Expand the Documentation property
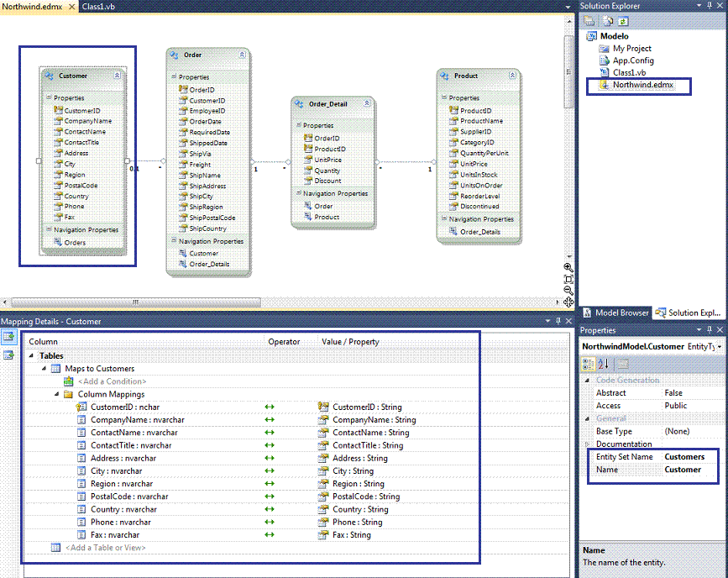 (x=587, y=444)
